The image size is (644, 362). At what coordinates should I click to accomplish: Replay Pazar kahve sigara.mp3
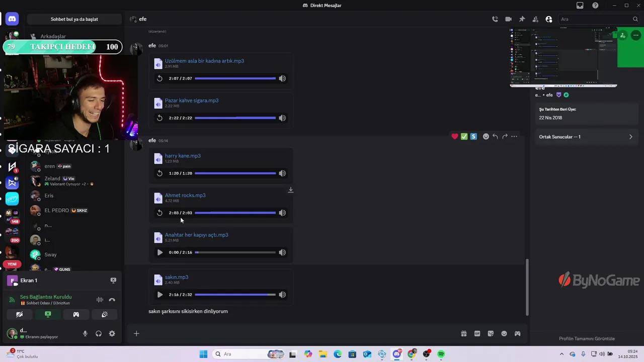click(159, 118)
